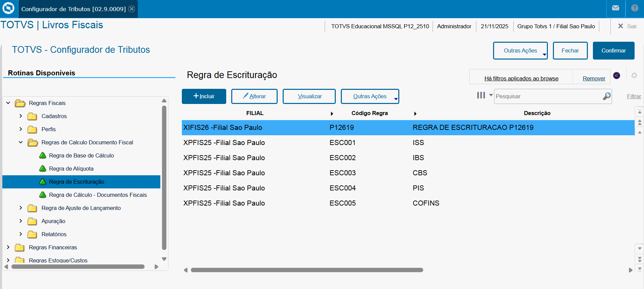Image resolution: width=644 pixels, height=289 pixels.
Task: Click Sair to exit
Action: pyautogui.click(x=628, y=26)
